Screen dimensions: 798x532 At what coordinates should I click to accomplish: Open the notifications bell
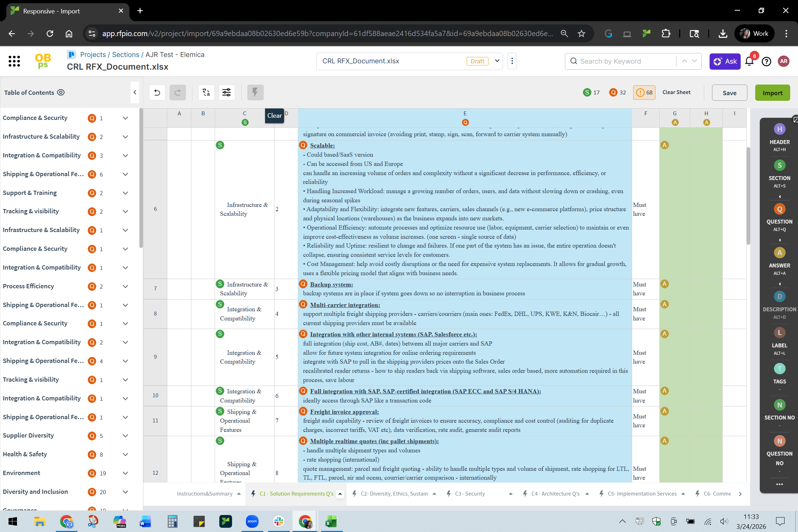point(749,61)
